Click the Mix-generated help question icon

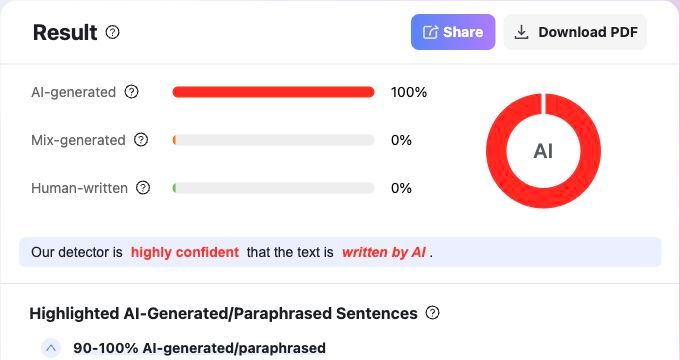pos(141,140)
